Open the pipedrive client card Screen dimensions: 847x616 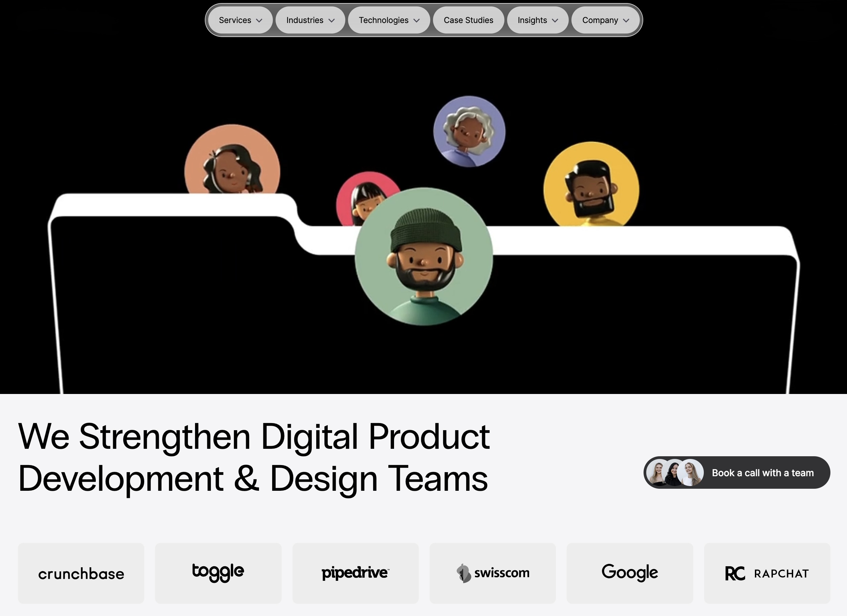(355, 573)
